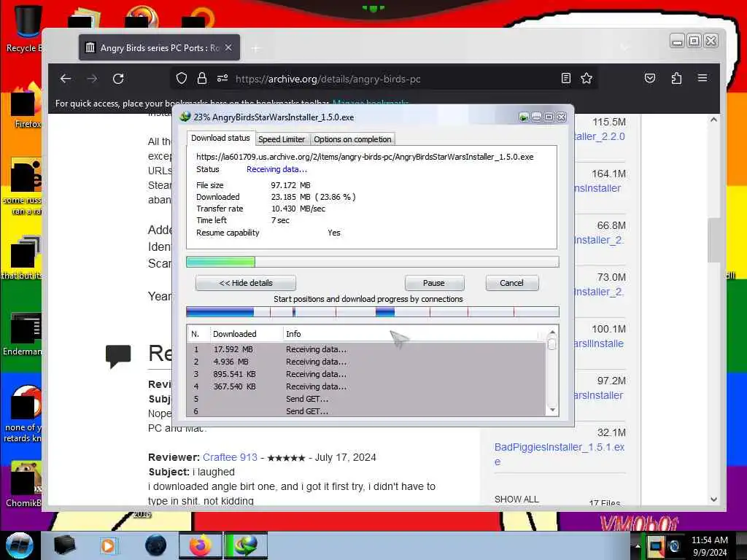Select connection 4 row 367.540 KB
This screenshot has width=747, height=560.
tap(366, 386)
